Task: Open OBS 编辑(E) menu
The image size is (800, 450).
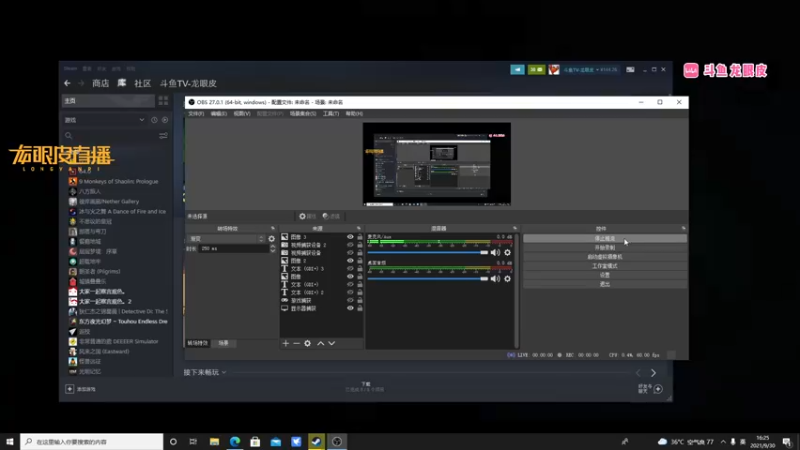Action: click(218, 114)
